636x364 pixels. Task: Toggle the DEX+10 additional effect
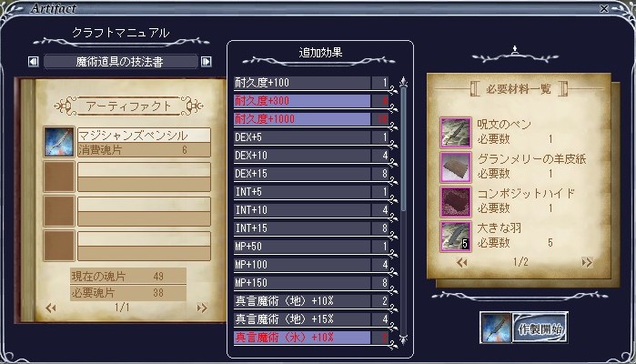[x=311, y=156]
